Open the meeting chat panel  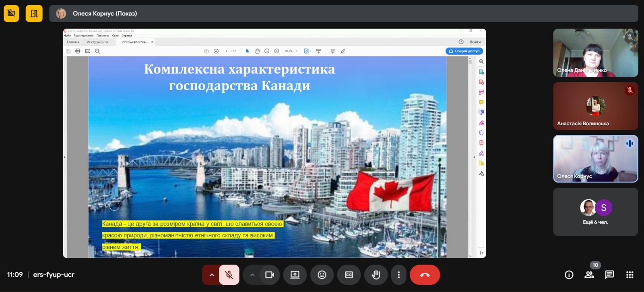[x=609, y=275]
